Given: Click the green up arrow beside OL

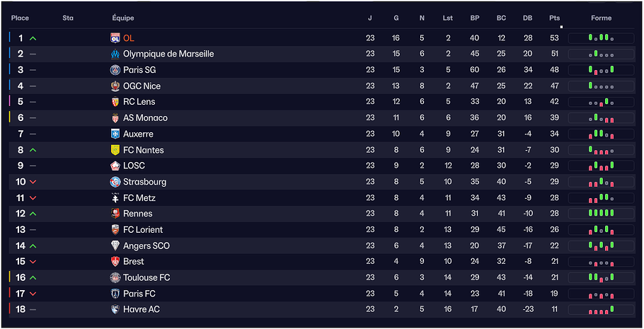Looking at the screenshot, I should [33, 38].
